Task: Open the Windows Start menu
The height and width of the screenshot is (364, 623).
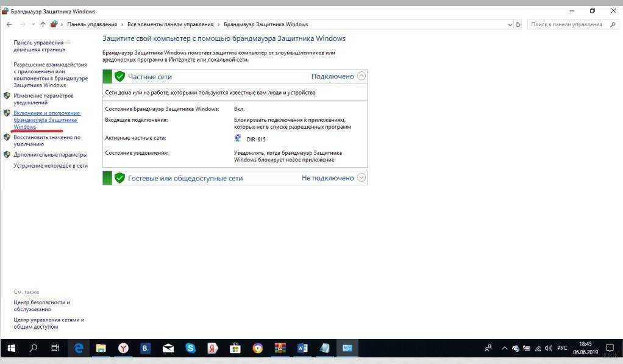Action: point(11,349)
